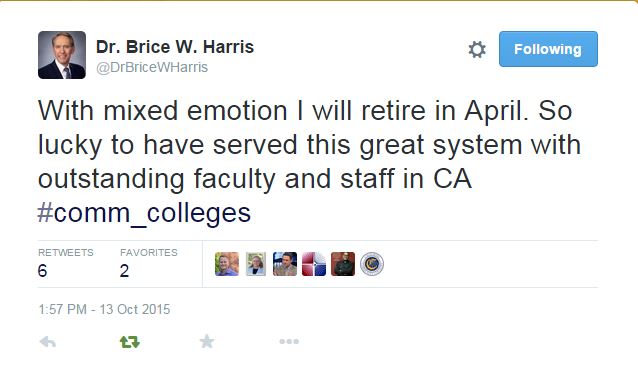Open first retweeter avatar with orange background
Image resolution: width=638 pixels, height=369 pixels.
click(227, 264)
